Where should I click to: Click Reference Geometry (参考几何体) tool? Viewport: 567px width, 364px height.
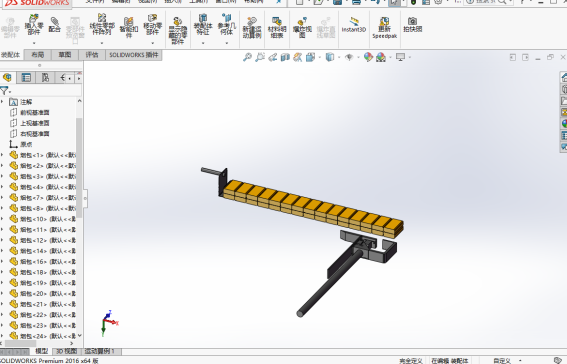pyautogui.click(x=227, y=25)
